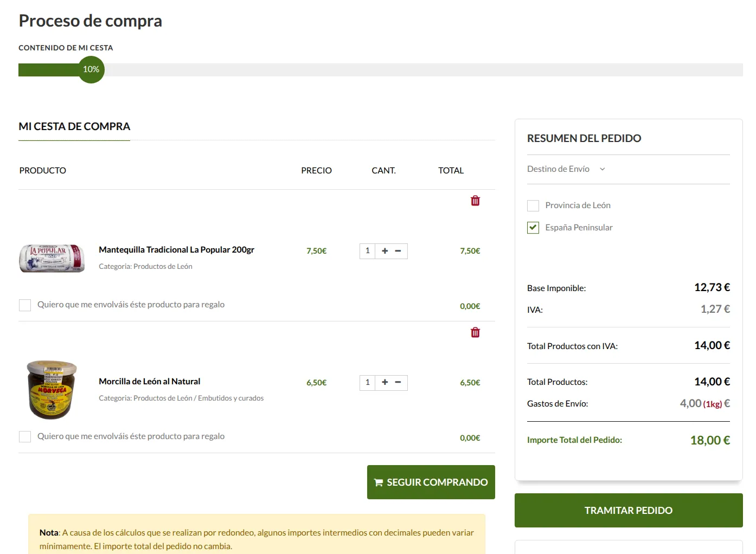The image size is (756, 554).
Task: Click Categoria: Productos de León under Mantequilla
Action: pos(145,267)
